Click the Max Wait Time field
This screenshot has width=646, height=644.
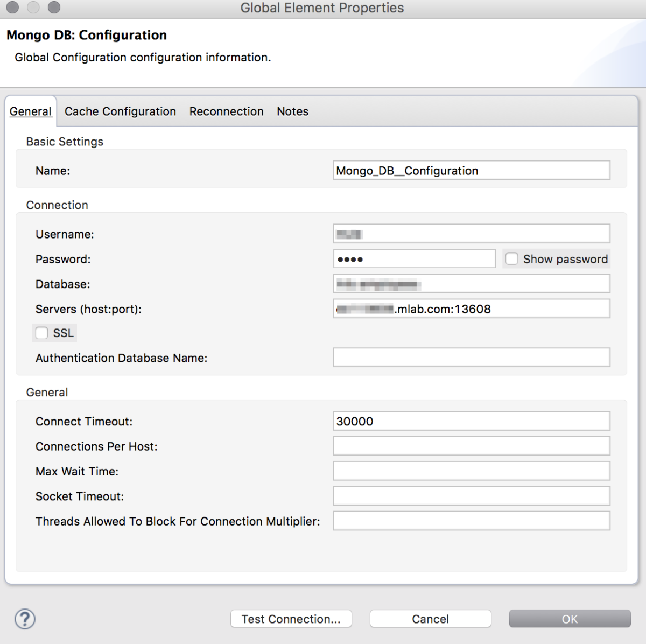tap(471, 471)
